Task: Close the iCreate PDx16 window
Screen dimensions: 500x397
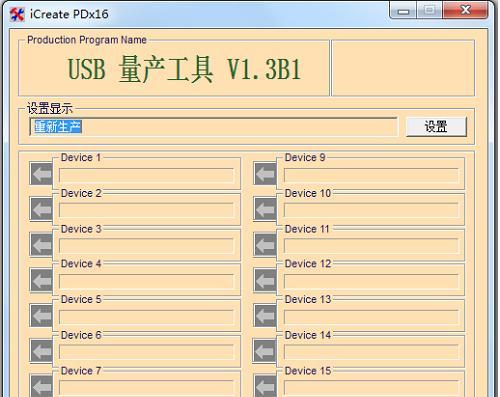Action: tap(465, 11)
